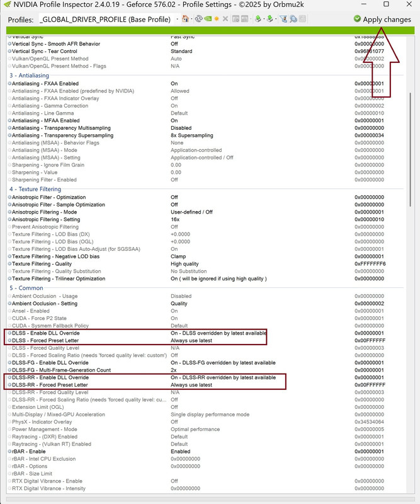Open the import profiles dropdown arrow
Image resolution: width=420 pixels, height=504 pixels.
(x=276, y=19)
